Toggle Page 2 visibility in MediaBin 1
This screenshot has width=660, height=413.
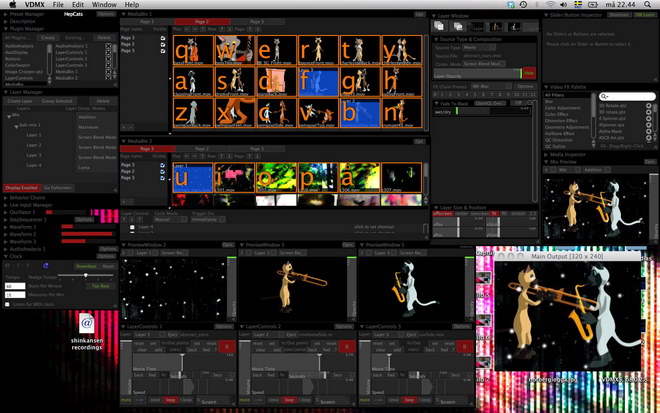coord(163,44)
